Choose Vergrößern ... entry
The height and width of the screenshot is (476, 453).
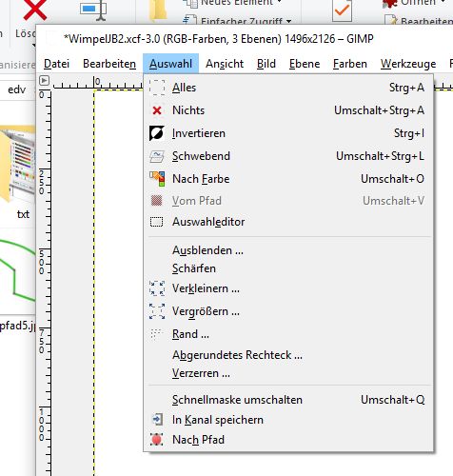click(288, 311)
